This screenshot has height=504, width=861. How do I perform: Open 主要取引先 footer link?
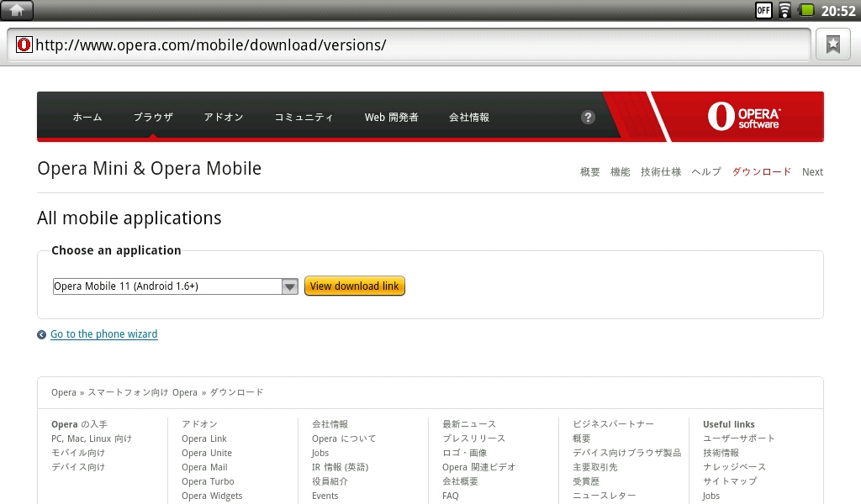(x=595, y=467)
